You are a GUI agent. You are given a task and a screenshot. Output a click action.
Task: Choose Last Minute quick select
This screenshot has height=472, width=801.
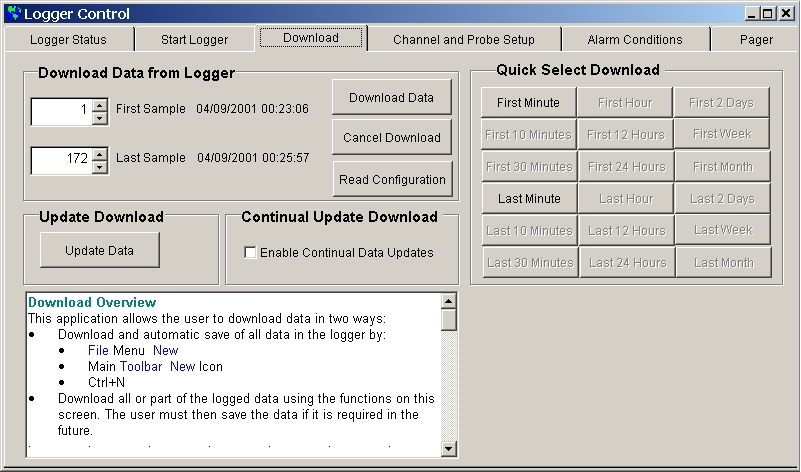529,199
